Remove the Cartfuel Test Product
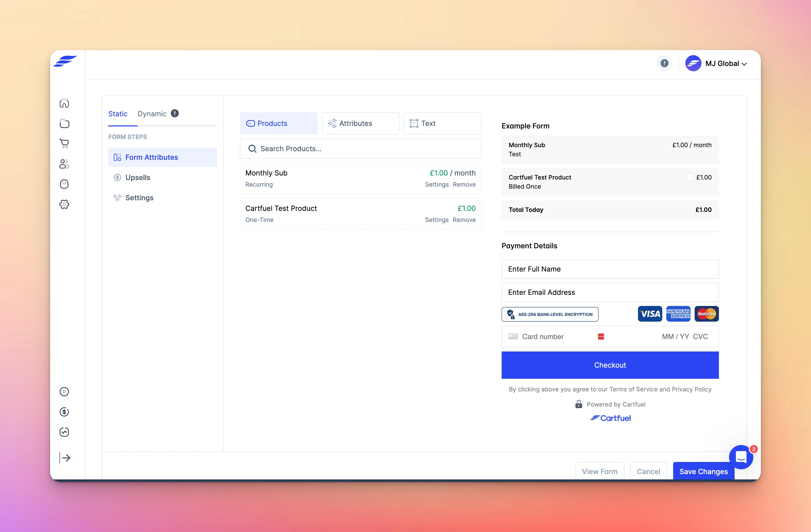The image size is (811, 532). (464, 220)
